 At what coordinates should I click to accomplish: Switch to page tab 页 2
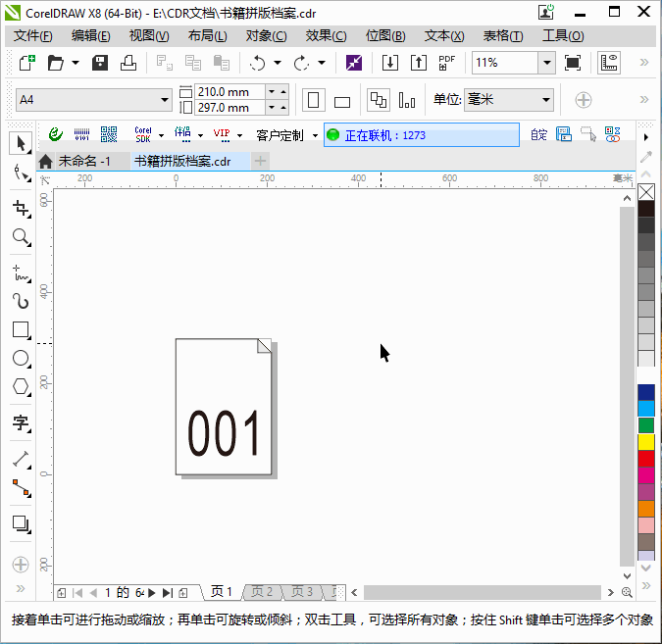point(262,592)
